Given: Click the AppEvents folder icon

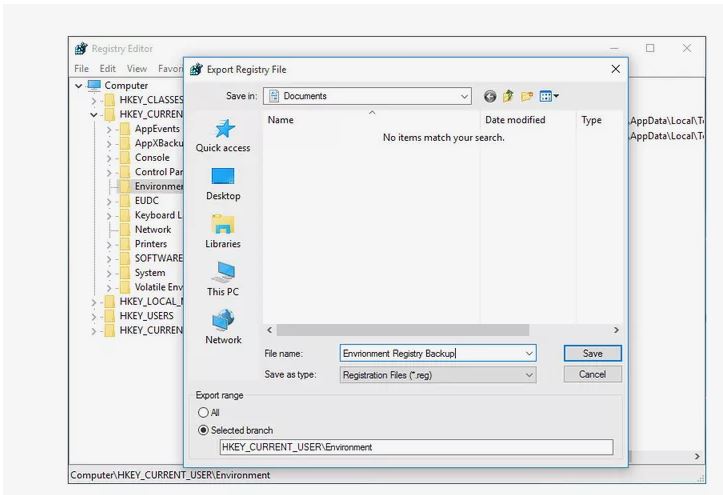Looking at the screenshot, I should click(124, 129).
